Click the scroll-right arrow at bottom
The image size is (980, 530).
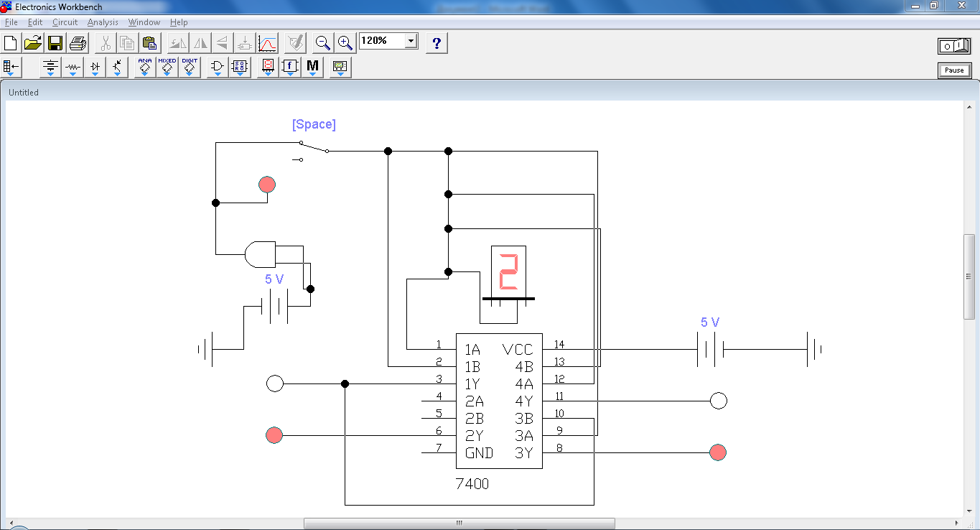click(957, 523)
